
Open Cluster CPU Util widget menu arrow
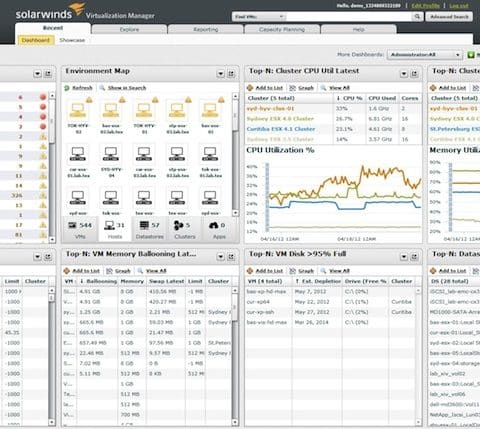coord(404,74)
